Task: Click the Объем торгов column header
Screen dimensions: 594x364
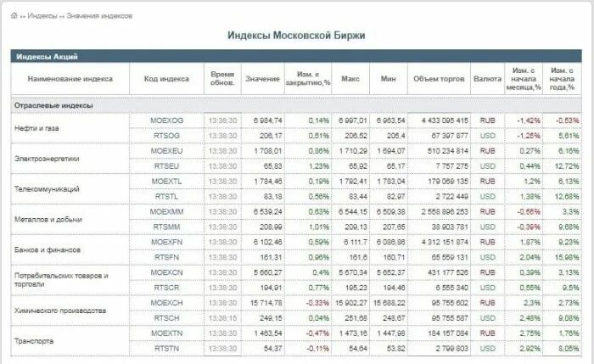Action: coord(439,79)
